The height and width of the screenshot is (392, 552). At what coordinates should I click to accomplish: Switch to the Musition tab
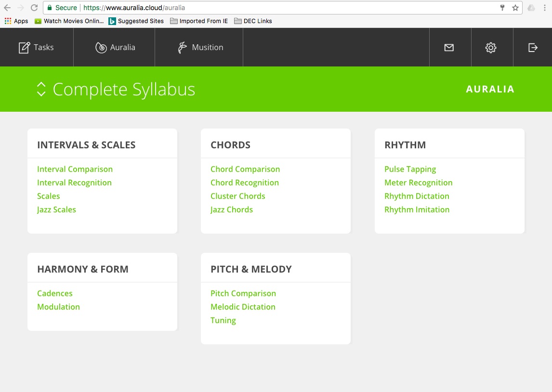tap(207, 48)
